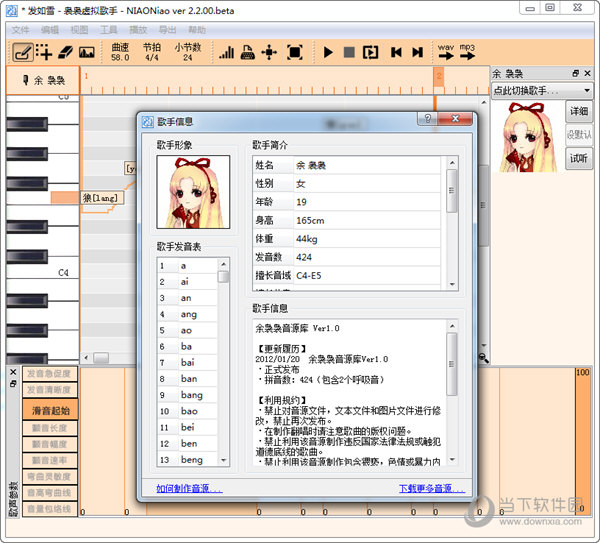This screenshot has width=600, height=543.
Task: Export as mp3 using toolbar icon
Action: tap(467, 52)
